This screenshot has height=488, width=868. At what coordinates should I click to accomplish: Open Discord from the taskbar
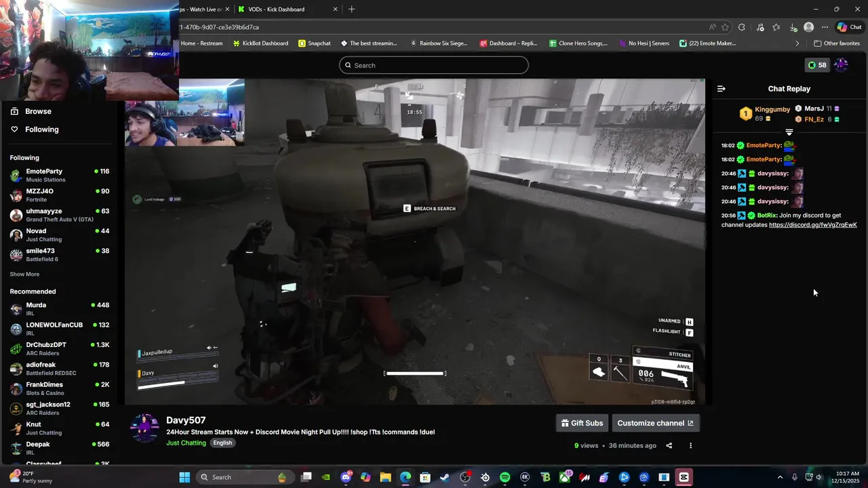pos(346,477)
